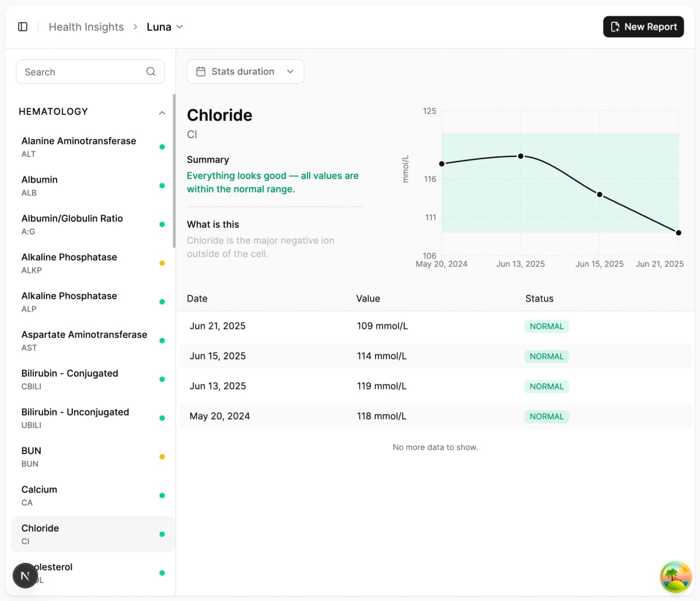Click the green dot next to Calcium
The width and height of the screenshot is (700, 601).
162,495
